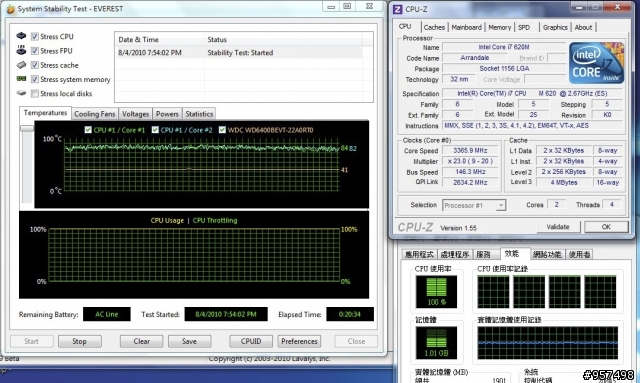Viewport: 640px width, 383px height.
Task: Click OK in CPU-Z
Action: pos(606,227)
